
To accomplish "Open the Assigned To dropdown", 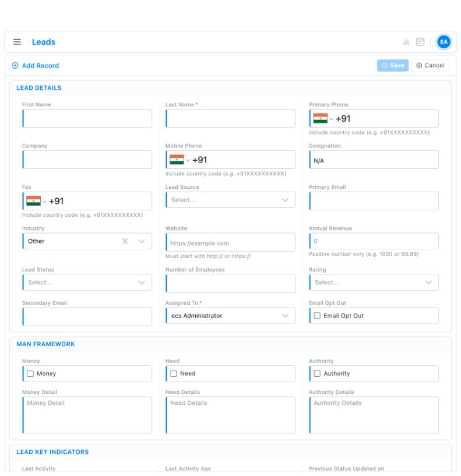I will (231, 316).
